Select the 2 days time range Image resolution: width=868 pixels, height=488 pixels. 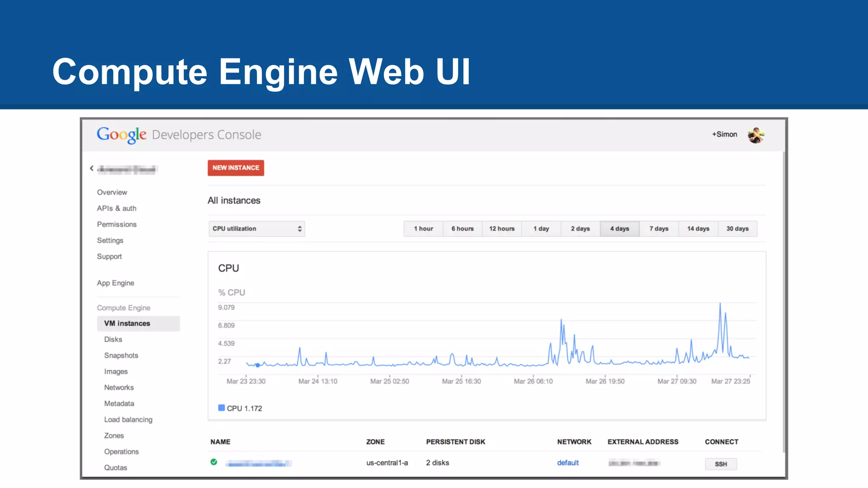(x=580, y=229)
